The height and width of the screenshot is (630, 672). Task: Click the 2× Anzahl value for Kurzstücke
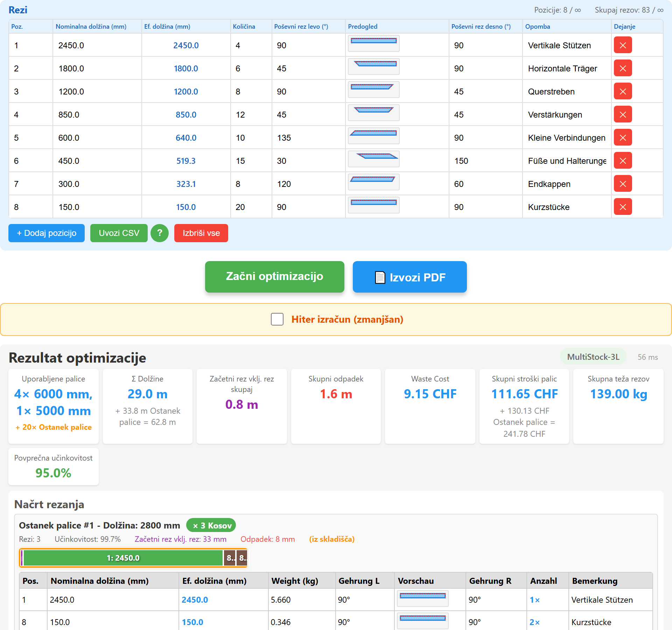click(x=534, y=622)
